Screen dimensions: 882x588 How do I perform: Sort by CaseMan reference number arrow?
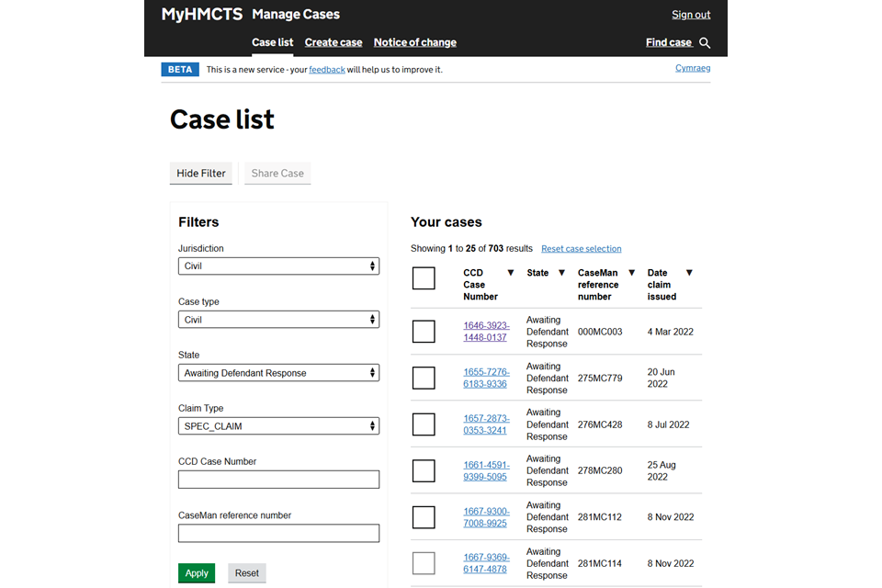pos(631,273)
